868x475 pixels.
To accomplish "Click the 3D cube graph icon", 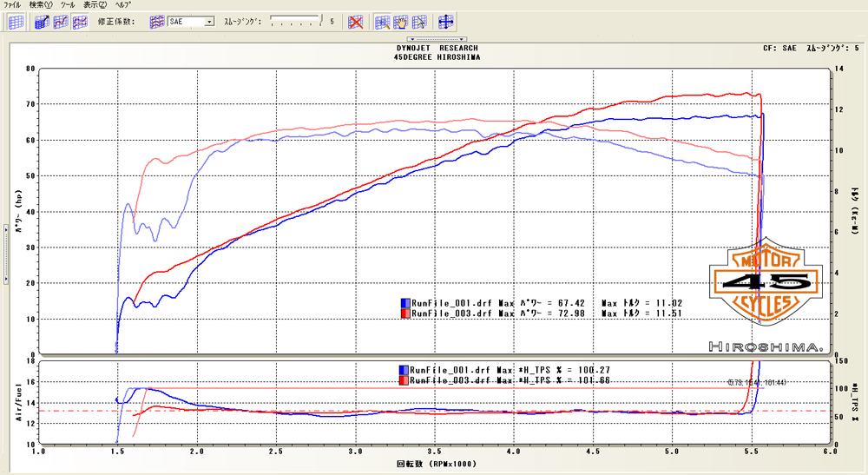I will click(x=43, y=22).
